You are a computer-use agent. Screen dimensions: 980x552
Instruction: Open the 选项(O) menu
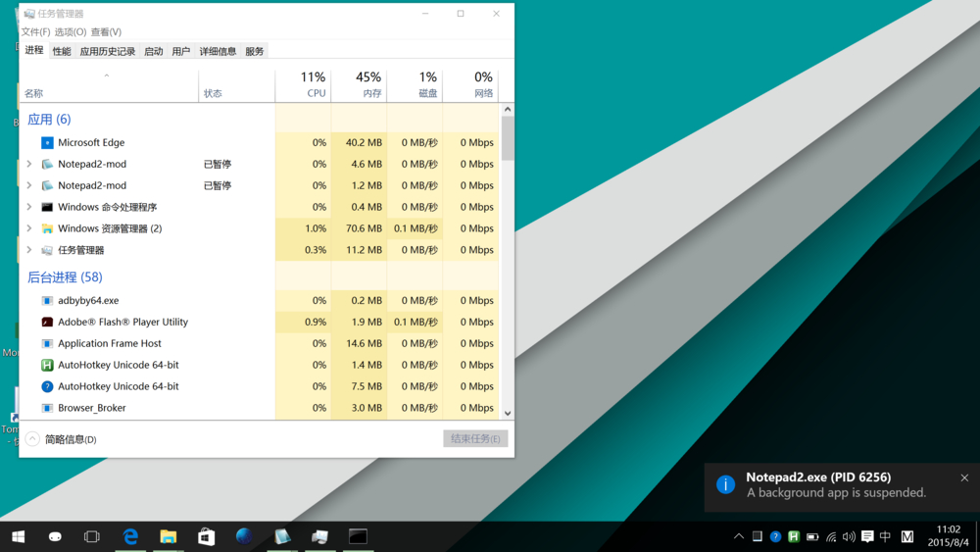pos(70,32)
